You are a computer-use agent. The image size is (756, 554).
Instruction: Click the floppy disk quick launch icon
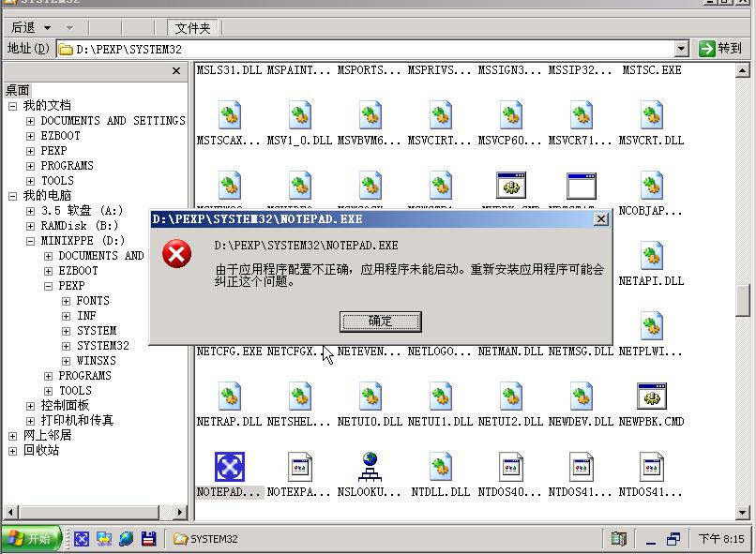tap(148, 539)
